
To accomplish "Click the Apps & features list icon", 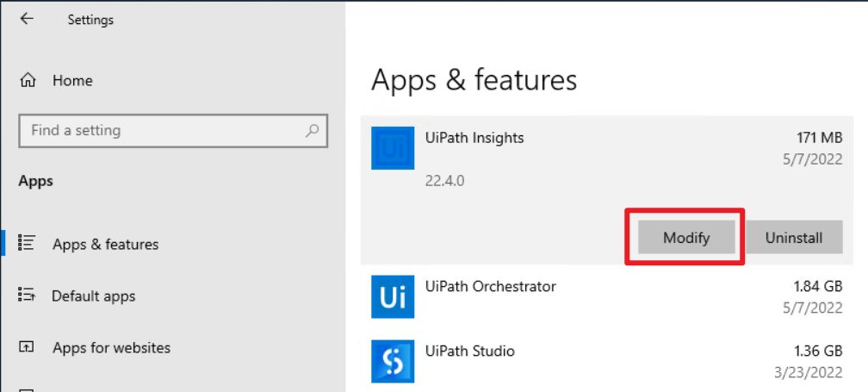I will pyautogui.click(x=27, y=243).
